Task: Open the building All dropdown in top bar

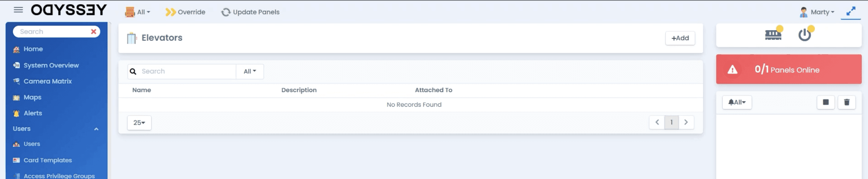Action: pos(138,12)
